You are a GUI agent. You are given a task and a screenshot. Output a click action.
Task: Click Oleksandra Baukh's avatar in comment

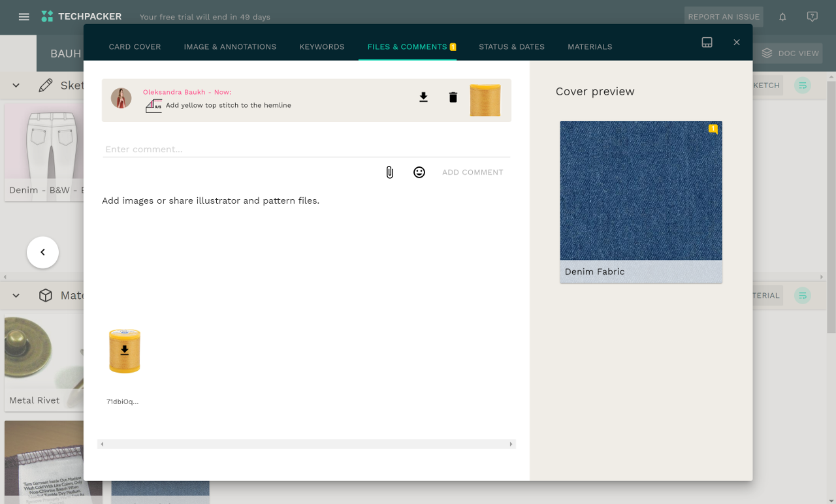click(x=121, y=98)
